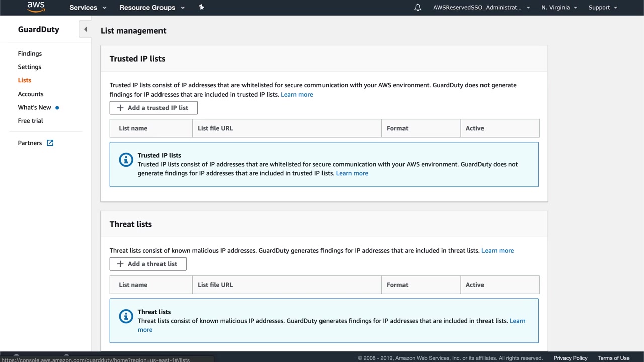Expand the Services dropdown menu

88,8
